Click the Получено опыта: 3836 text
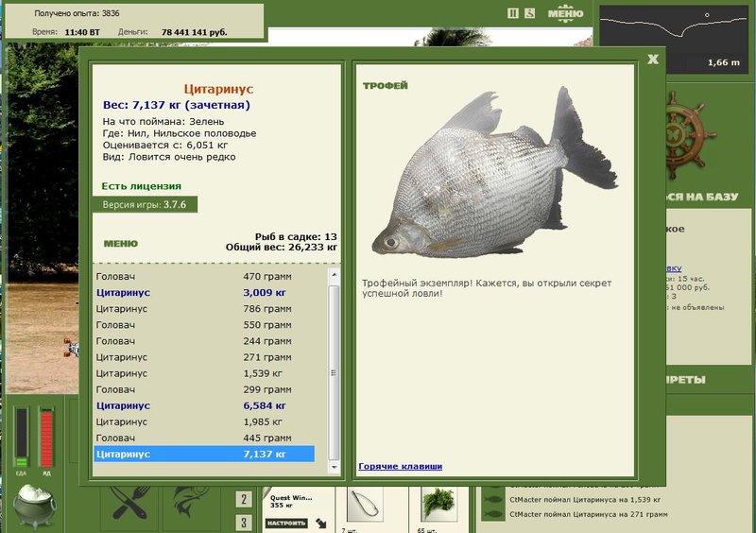 pyautogui.click(x=77, y=13)
